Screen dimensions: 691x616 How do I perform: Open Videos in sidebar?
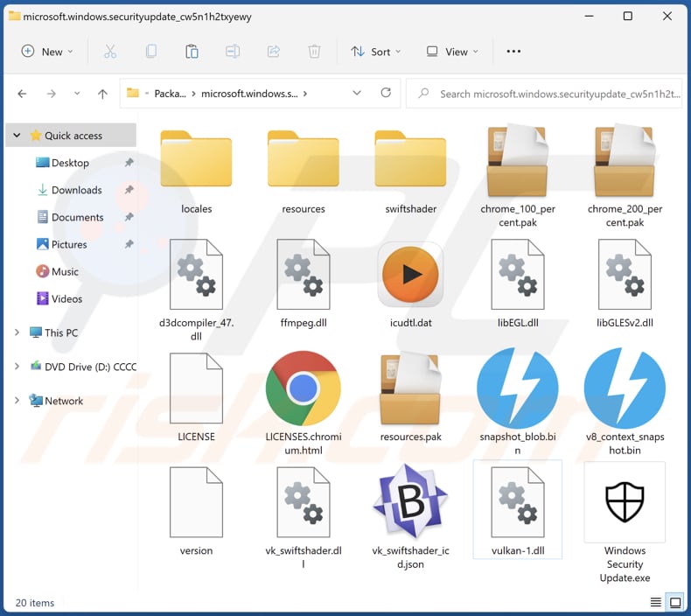click(x=59, y=298)
